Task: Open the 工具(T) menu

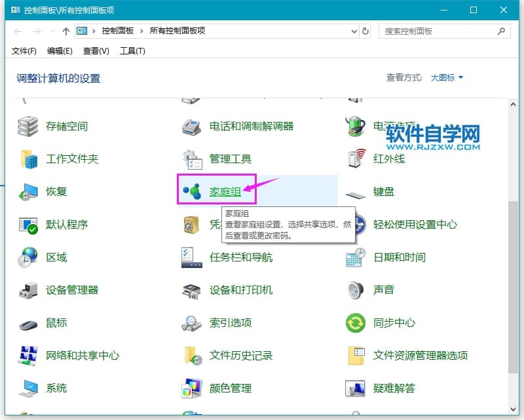Action: tap(132, 51)
